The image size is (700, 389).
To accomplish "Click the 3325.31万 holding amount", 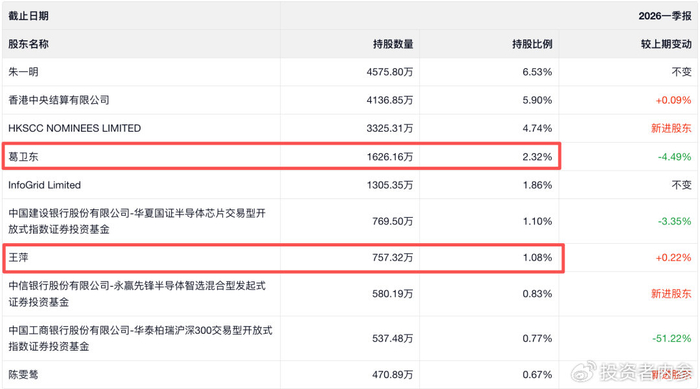I will click(390, 128).
